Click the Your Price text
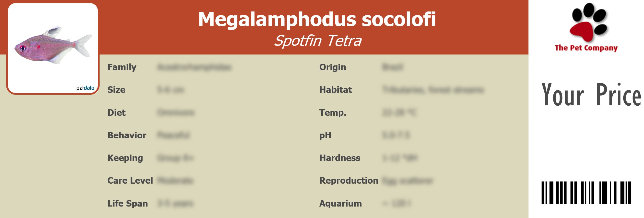This screenshot has height=218, width=644. (591, 95)
